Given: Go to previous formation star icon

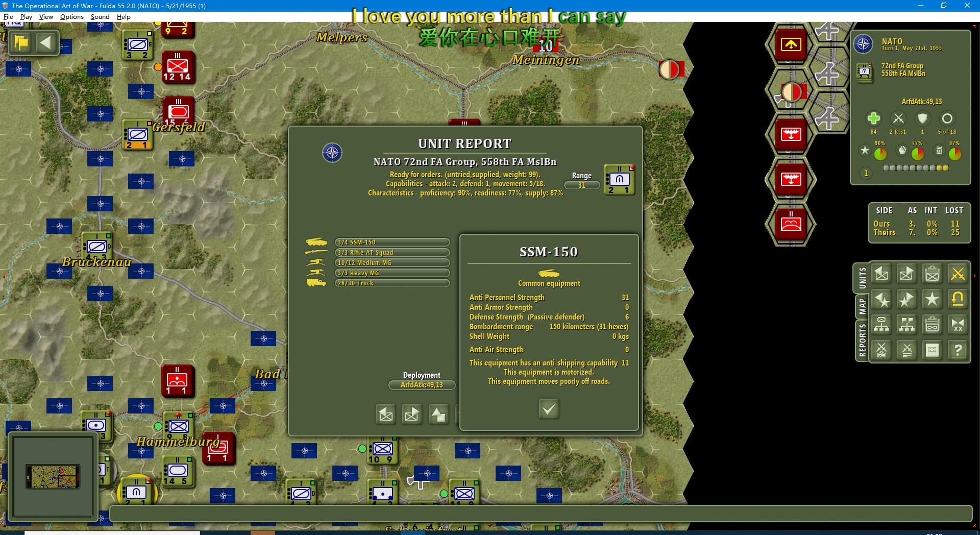Looking at the screenshot, I should click(881, 300).
